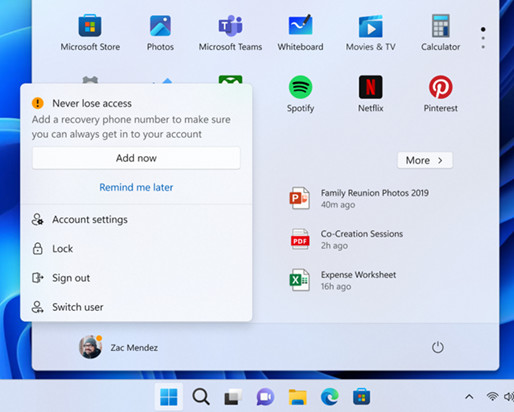Open Task View on the taskbar

[x=233, y=397]
